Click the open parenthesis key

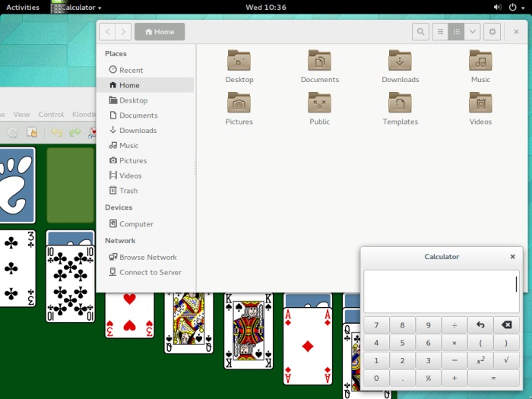pyautogui.click(x=480, y=343)
